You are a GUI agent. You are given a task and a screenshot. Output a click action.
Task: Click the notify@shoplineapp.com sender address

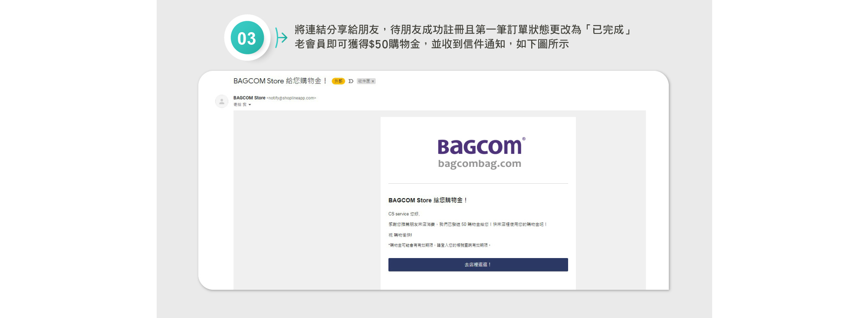[291, 98]
